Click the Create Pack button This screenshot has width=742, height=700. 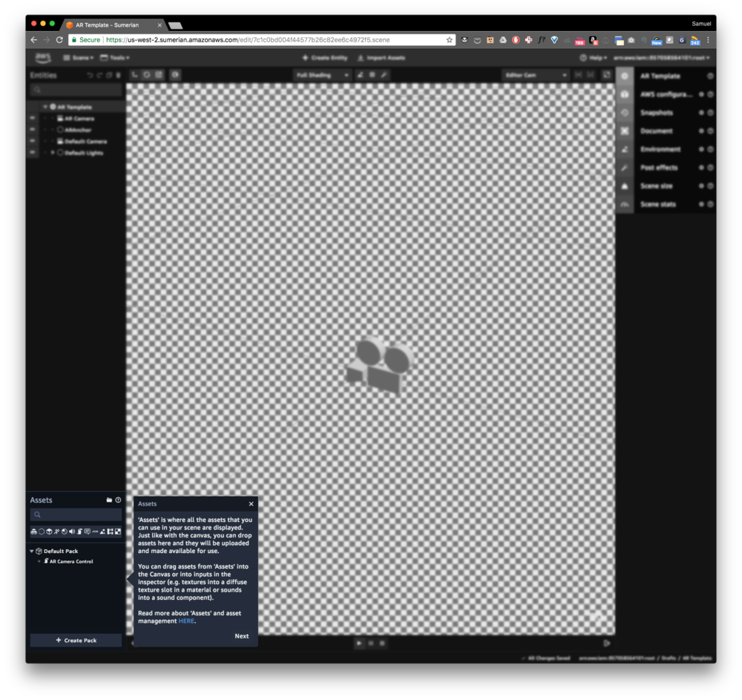click(75, 639)
